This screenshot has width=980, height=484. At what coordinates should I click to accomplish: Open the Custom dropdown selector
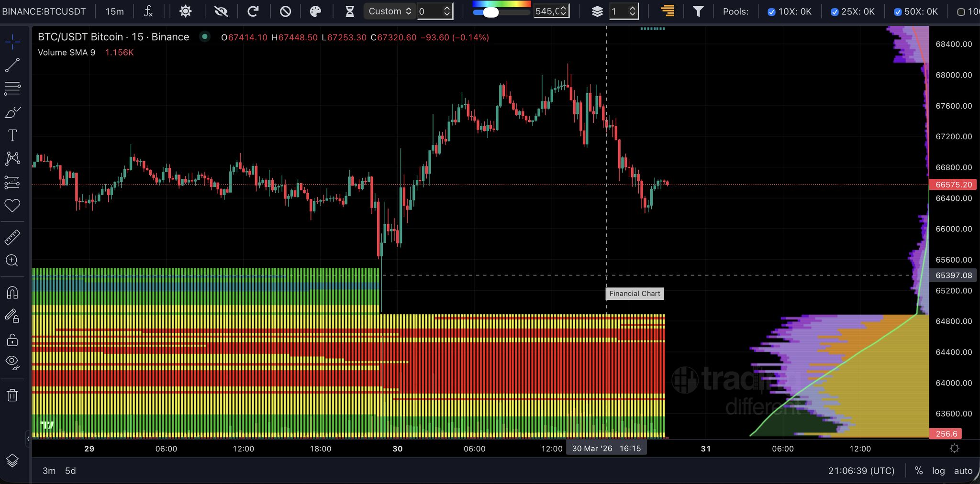(390, 11)
